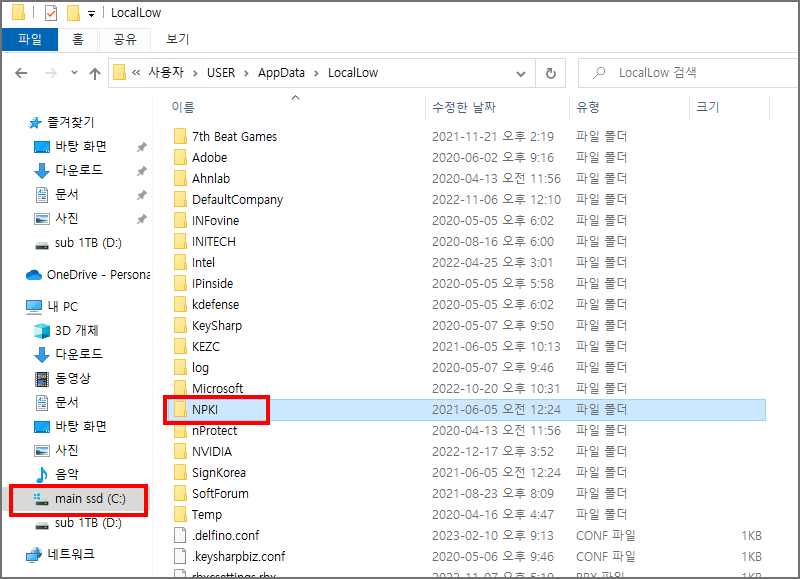
Task: Click the Intel folder icon
Action: click(180, 263)
